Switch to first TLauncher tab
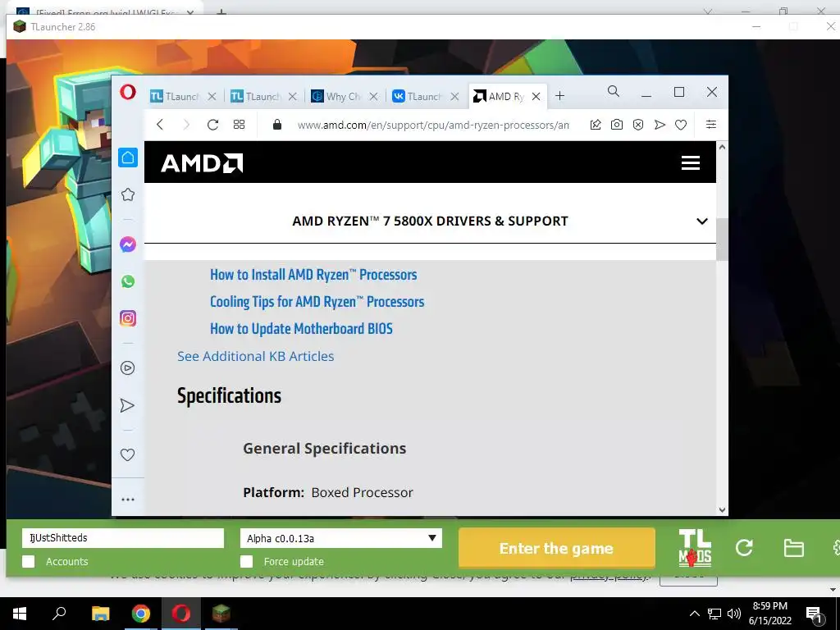 pos(175,97)
